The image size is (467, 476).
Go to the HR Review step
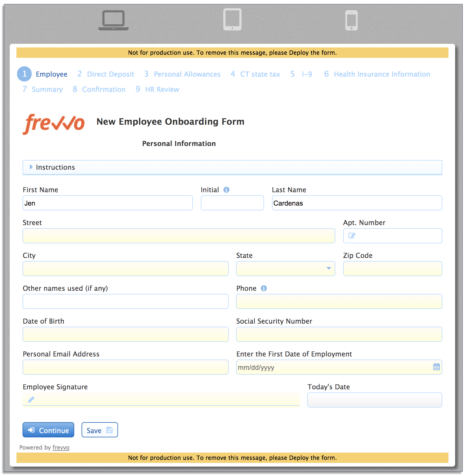pos(157,89)
